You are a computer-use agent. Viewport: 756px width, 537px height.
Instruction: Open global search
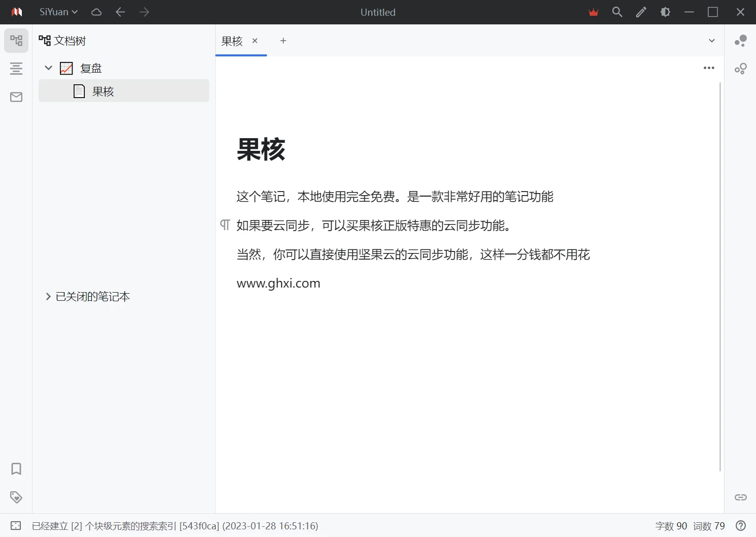tap(617, 12)
